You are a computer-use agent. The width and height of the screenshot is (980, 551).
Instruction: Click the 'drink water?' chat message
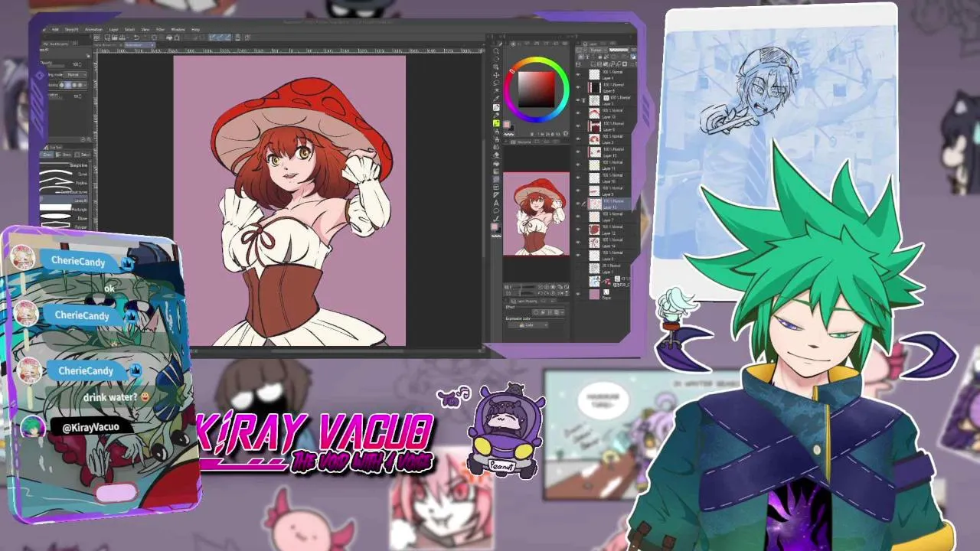pyautogui.click(x=110, y=397)
